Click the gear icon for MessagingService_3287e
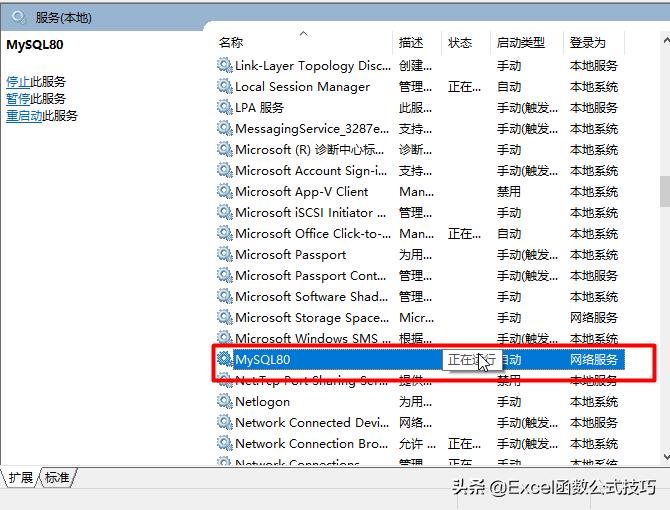The height and width of the screenshot is (510, 670). (x=224, y=128)
